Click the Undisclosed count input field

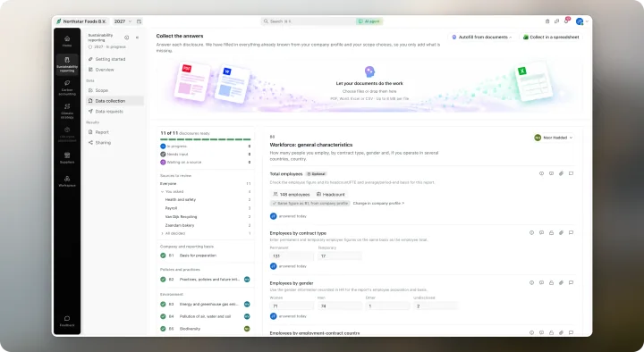click(435, 306)
